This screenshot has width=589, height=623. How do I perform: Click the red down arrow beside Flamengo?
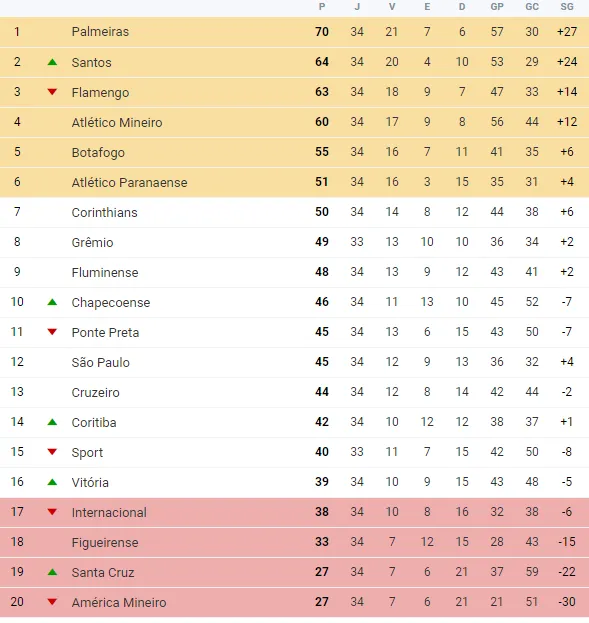coord(52,92)
